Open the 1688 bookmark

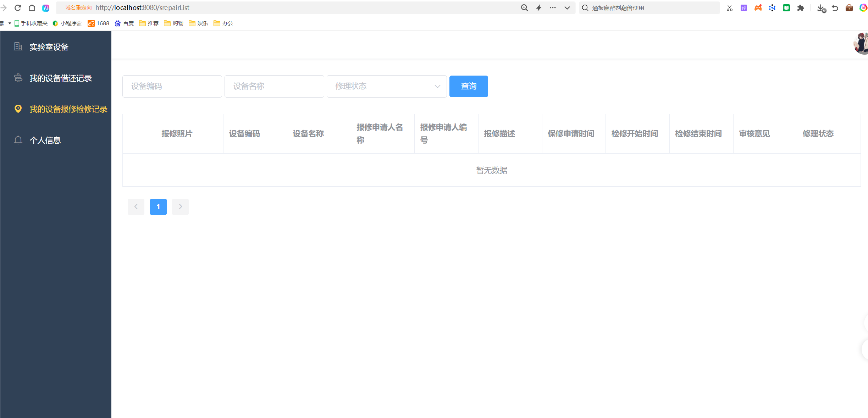click(99, 23)
